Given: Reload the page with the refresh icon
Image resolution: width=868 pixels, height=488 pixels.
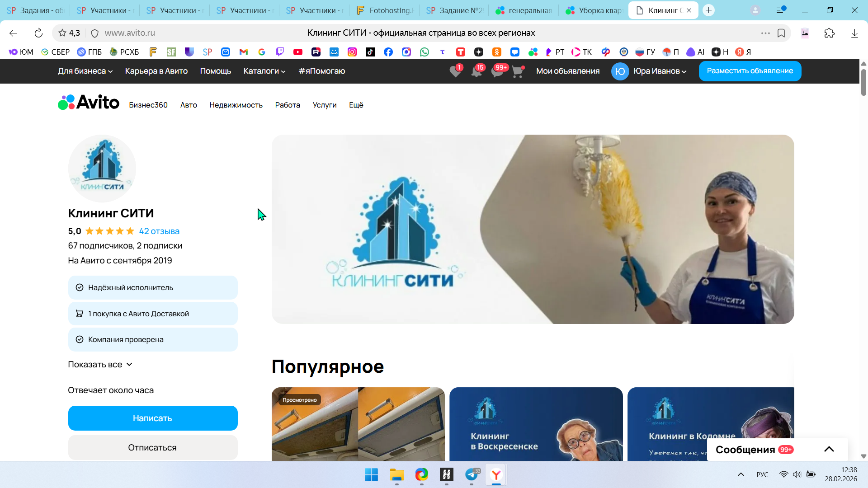Looking at the screenshot, I should pyautogui.click(x=38, y=33).
